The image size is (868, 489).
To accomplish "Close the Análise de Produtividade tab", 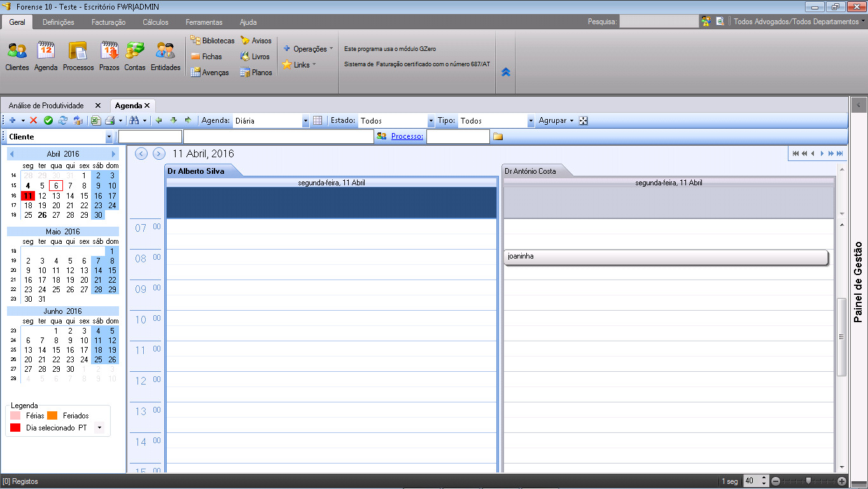I will [x=97, y=106].
